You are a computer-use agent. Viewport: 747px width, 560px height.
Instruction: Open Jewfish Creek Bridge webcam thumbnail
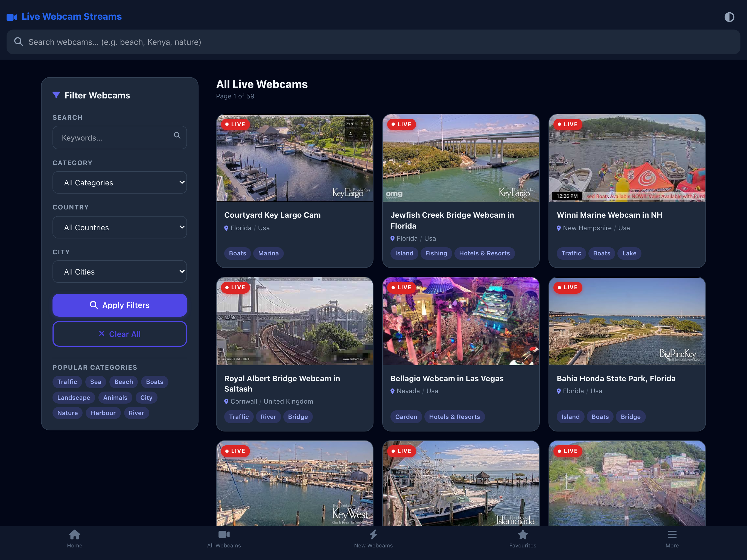tap(461, 158)
